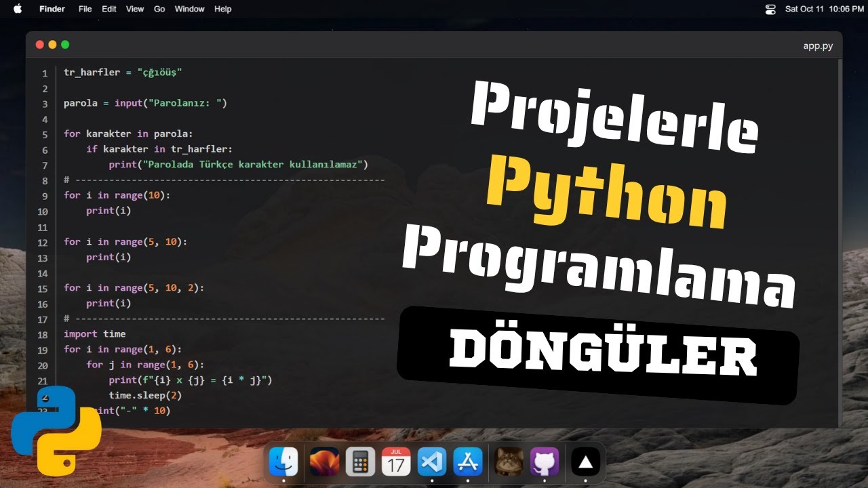The width and height of the screenshot is (868, 488).
Task: Open the Help menu
Action: pyautogui.click(x=222, y=9)
